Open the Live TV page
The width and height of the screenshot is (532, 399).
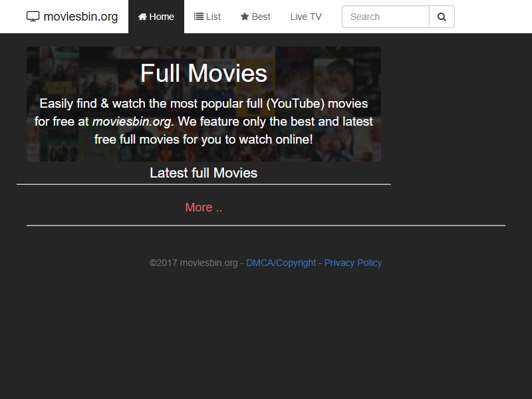tap(306, 17)
